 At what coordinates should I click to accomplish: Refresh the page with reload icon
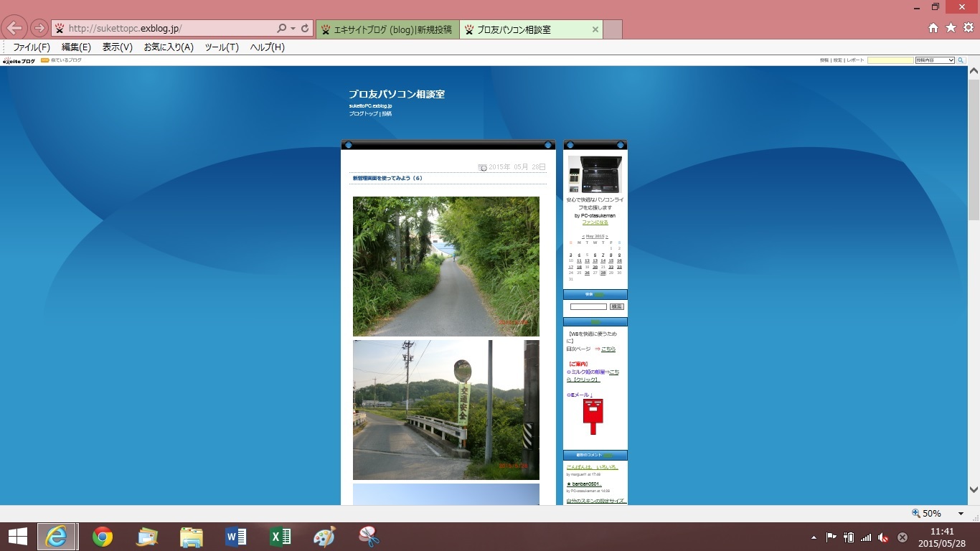(x=305, y=29)
